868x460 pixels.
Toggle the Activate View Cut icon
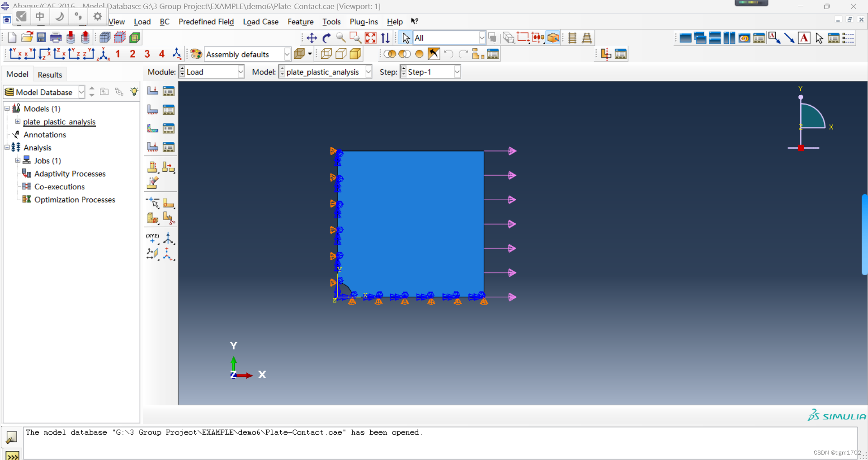pyautogui.click(x=606, y=54)
